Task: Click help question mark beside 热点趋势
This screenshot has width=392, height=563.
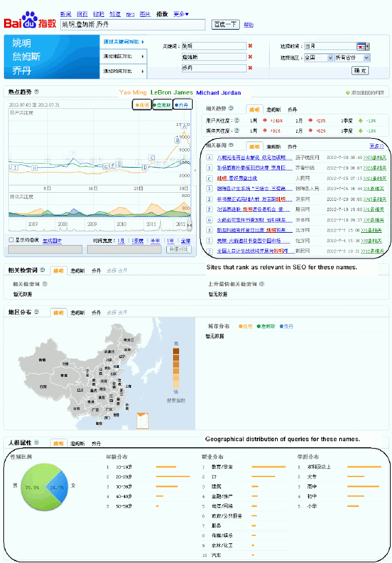Action: tap(36, 92)
